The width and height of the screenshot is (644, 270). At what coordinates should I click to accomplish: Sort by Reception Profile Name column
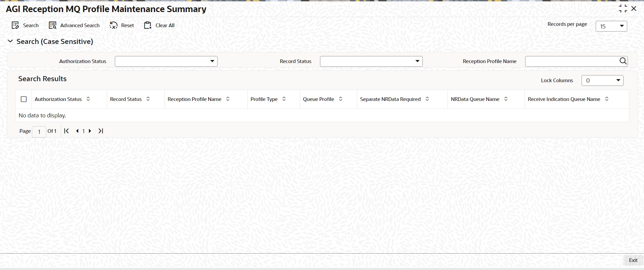tap(228, 99)
